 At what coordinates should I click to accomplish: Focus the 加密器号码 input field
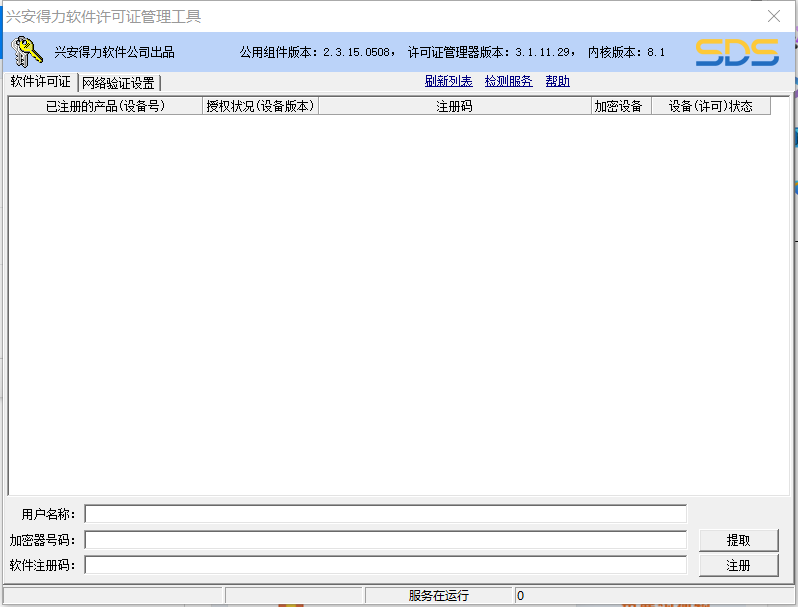click(386, 540)
